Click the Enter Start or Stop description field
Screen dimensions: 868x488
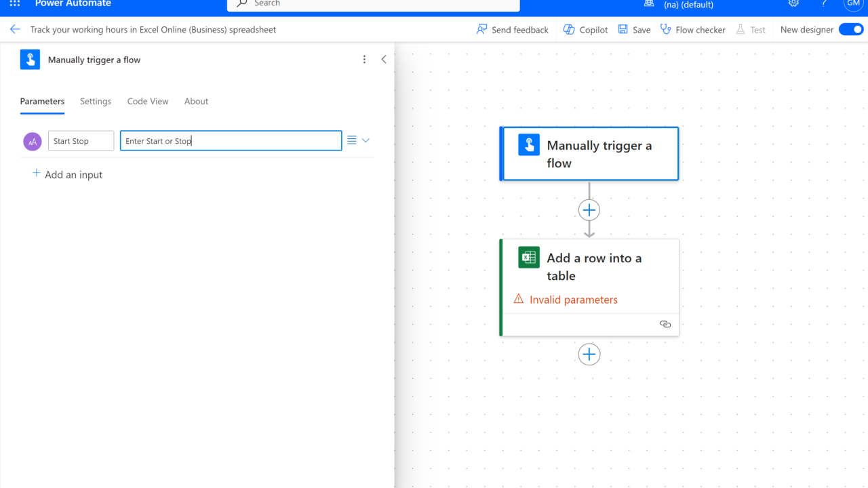[231, 141]
